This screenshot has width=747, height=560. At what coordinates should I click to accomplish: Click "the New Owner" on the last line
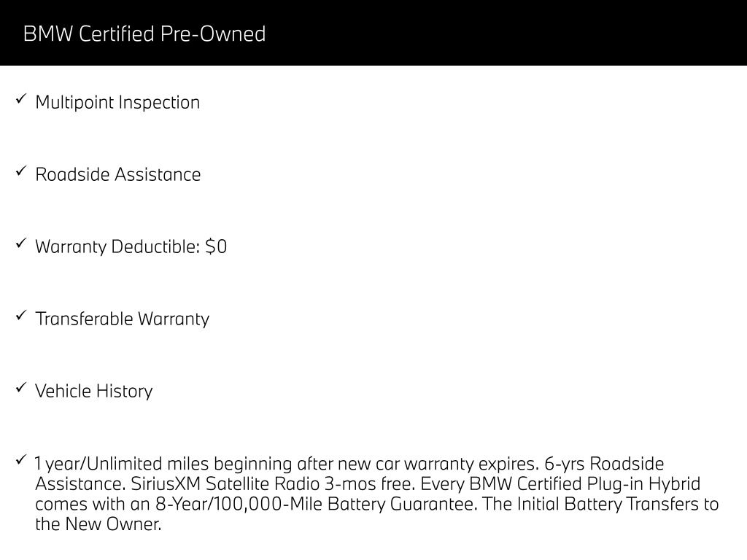click(x=98, y=524)
